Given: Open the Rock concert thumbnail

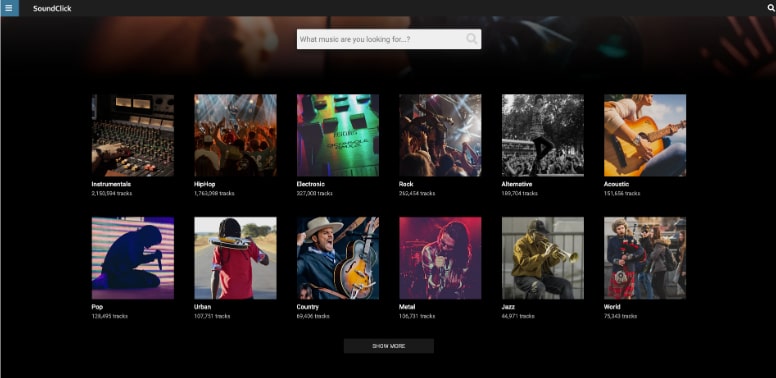Looking at the screenshot, I should [x=440, y=135].
